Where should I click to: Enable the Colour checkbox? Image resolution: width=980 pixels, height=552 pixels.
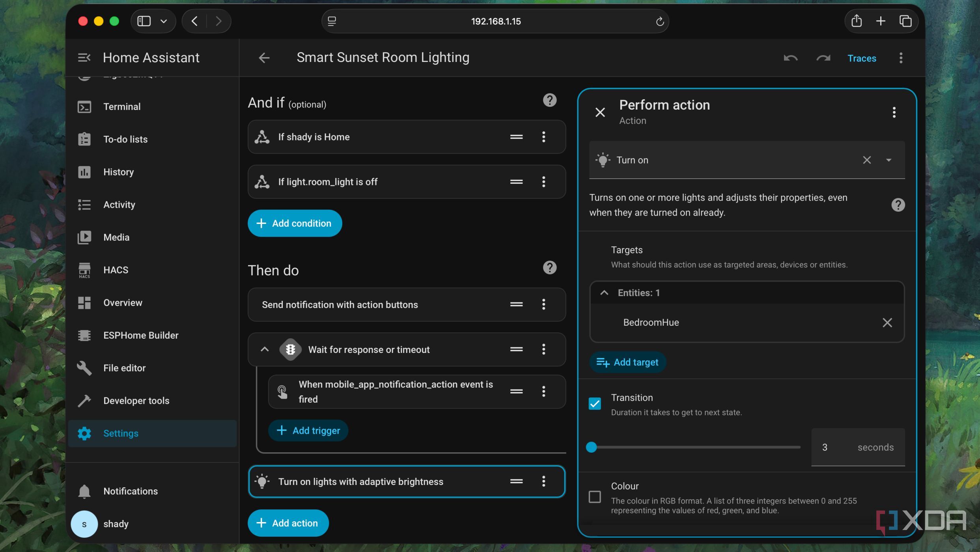(594, 497)
